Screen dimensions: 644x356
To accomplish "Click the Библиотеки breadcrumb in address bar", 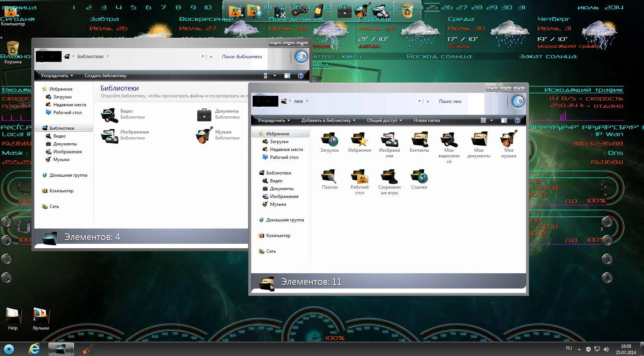I will point(90,56).
